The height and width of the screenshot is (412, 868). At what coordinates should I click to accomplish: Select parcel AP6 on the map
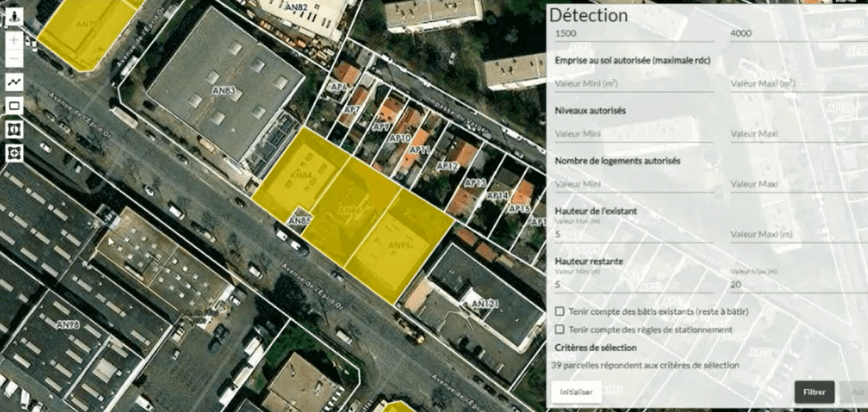tap(339, 87)
